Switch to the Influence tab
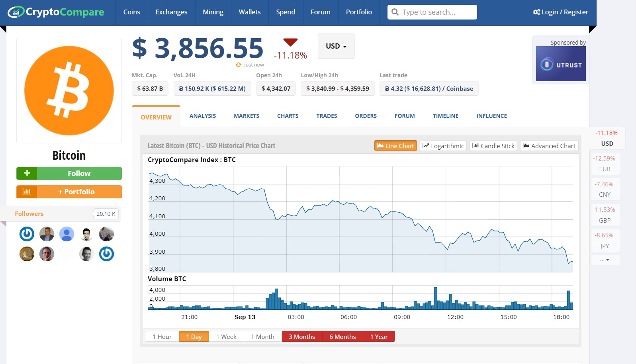The height and width of the screenshot is (364, 636). coord(492,116)
